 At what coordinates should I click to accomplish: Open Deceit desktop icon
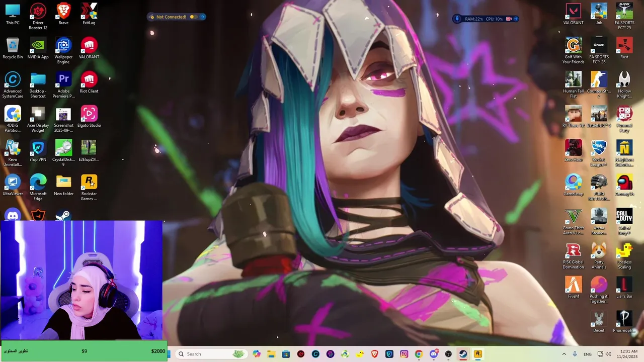(x=599, y=322)
